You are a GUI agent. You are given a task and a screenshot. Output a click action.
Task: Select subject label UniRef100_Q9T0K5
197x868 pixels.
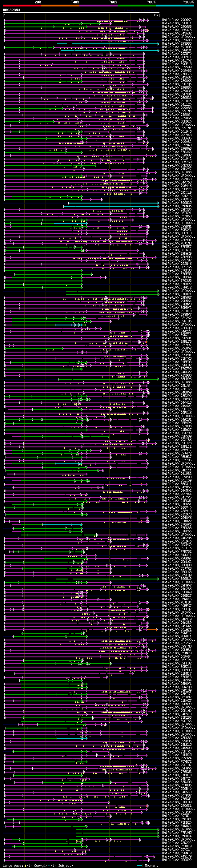177,101
